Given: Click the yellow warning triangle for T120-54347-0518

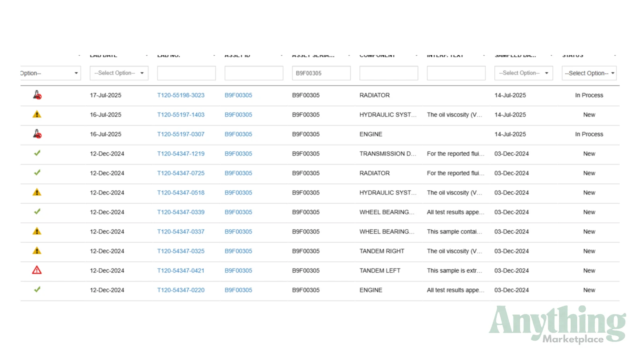Looking at the screenshot, I should [37, 192].
